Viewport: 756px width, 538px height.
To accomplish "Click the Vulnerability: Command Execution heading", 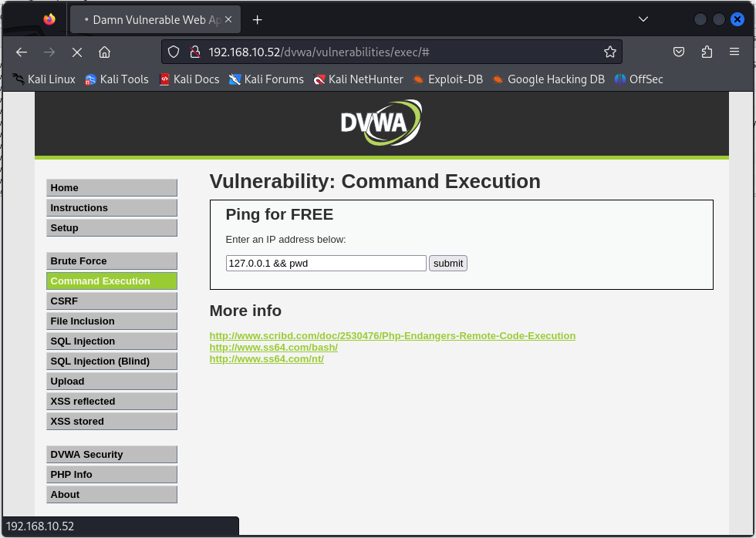I will point(375,182).
